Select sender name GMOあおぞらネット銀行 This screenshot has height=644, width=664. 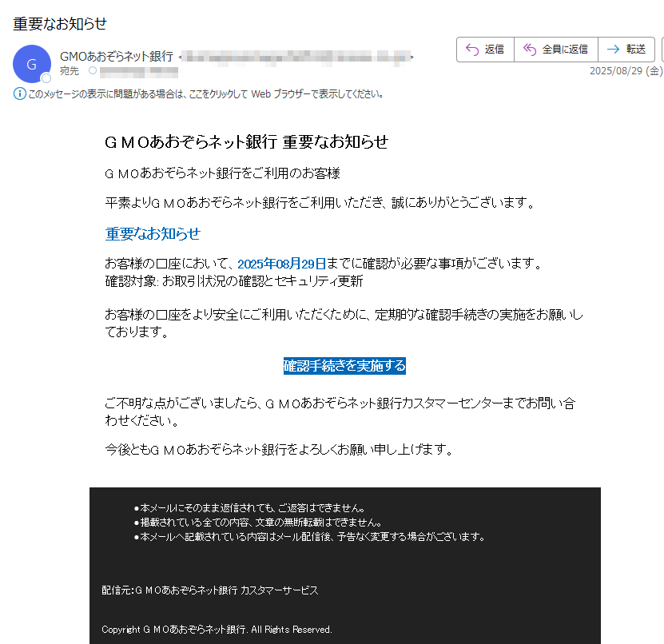click(x=117, y=56)
